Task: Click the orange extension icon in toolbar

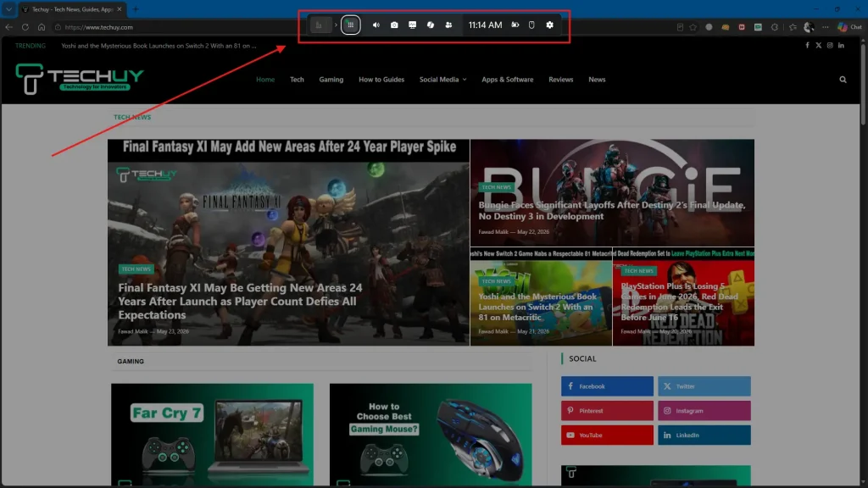Action: 726,26
